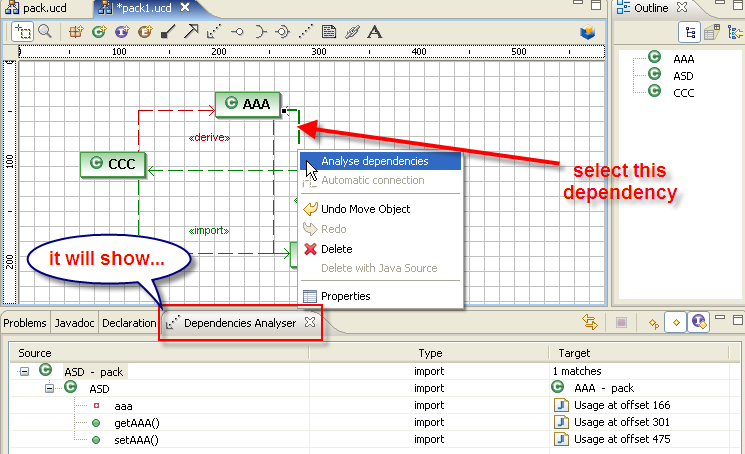Select 'Properties' in the context menu

click(345, 296)
